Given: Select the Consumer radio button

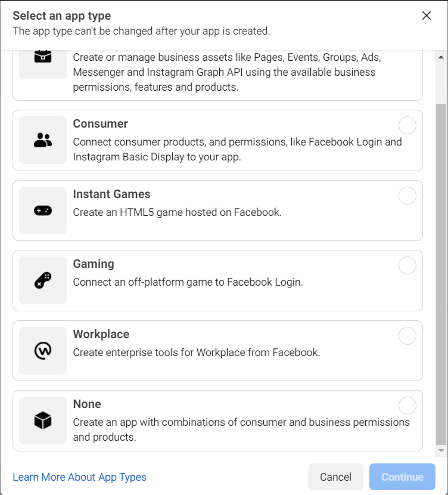Looking at the screenshot, I should click(x=407, y=125).
